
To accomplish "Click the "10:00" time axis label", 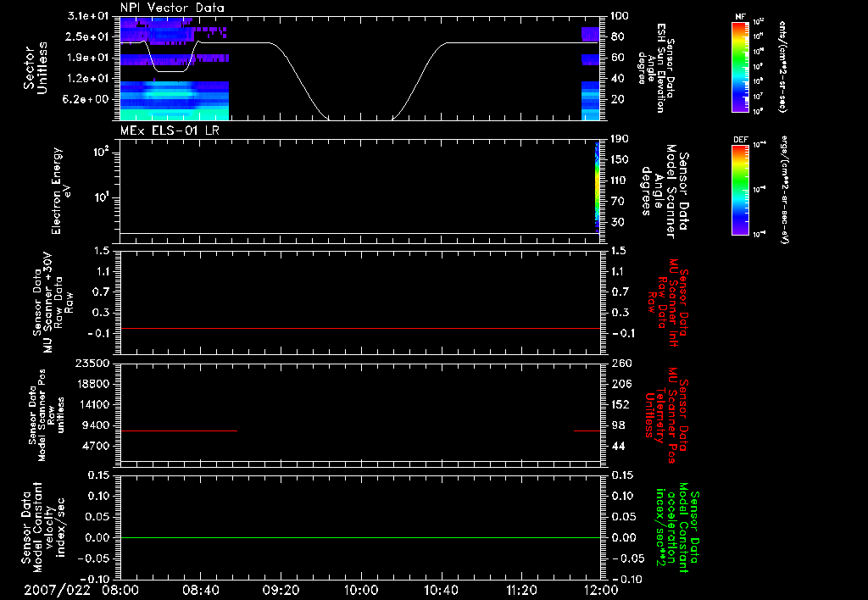I will [x=361, y=590].
